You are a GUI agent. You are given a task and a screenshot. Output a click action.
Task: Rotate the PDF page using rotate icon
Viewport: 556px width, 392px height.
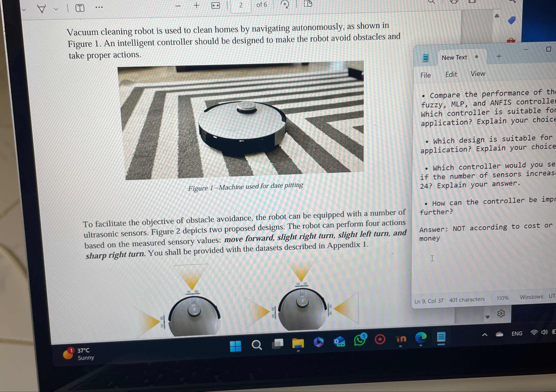click(285, 4)
